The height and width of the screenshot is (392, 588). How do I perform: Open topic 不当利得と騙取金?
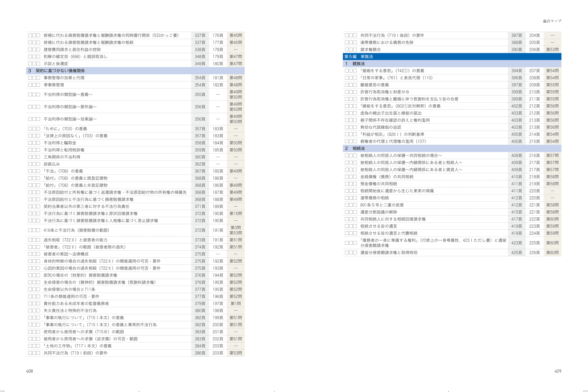coord(60,143)
